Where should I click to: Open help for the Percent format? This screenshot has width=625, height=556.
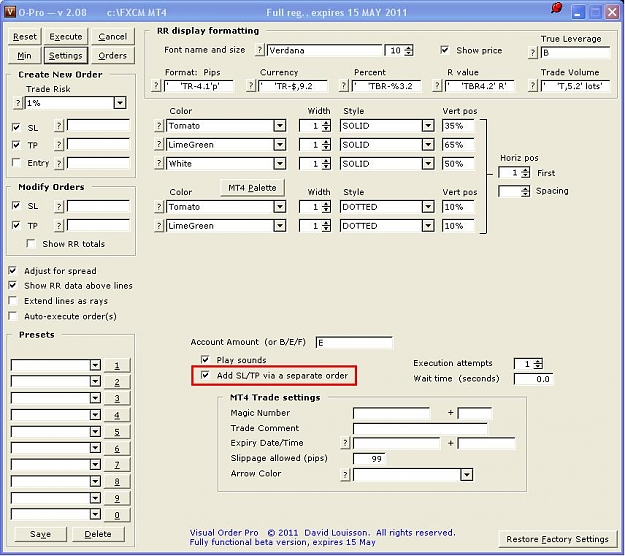click(x=344, y=85)
